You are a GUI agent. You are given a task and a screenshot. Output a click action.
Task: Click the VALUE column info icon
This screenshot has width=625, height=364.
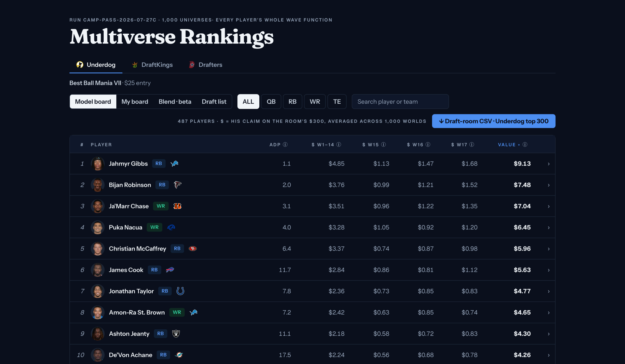[525, 145]
